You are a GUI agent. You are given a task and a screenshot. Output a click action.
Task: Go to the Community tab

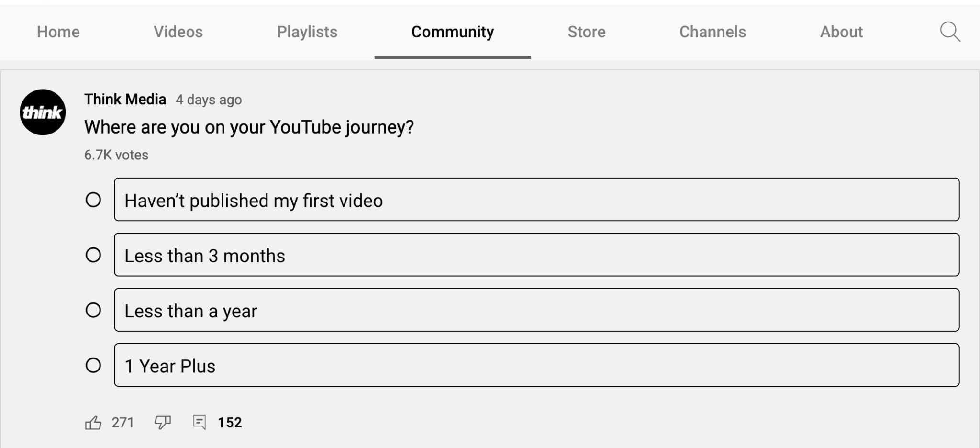coord(452,32)
